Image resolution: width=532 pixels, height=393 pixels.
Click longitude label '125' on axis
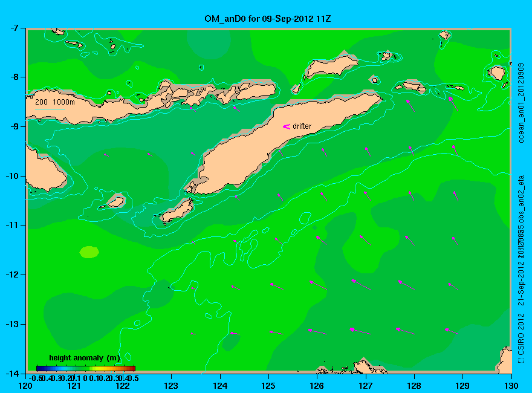(x=268, y=386)
